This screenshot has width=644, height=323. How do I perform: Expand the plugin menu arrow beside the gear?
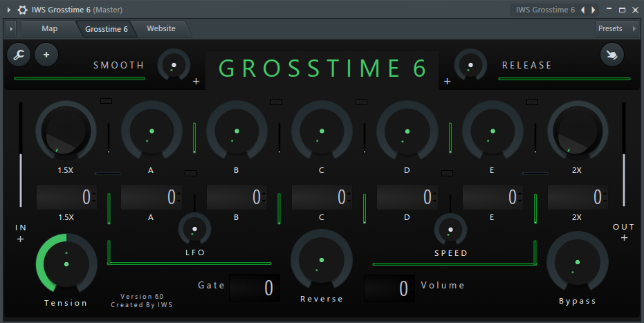[9, 10]
